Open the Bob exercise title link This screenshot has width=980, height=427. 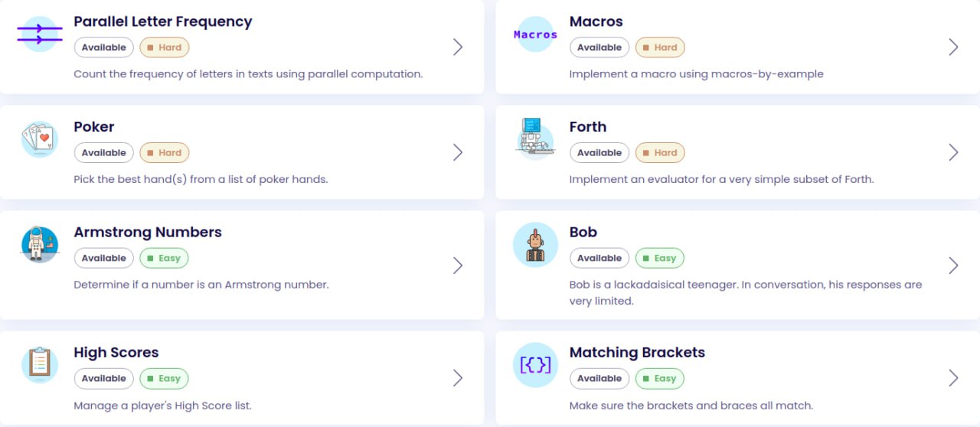pyautogui.click(x=583, y=232)
